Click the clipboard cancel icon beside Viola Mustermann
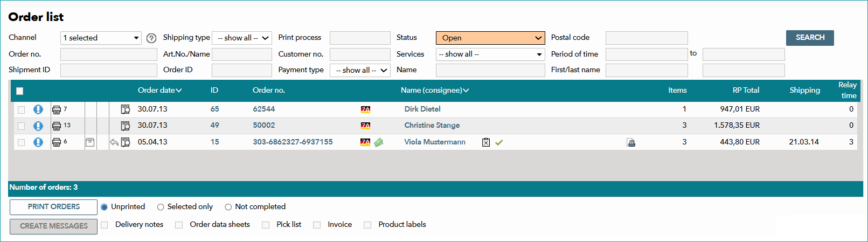Viewport: 868px width, 242px height. [x=486, y=142]
